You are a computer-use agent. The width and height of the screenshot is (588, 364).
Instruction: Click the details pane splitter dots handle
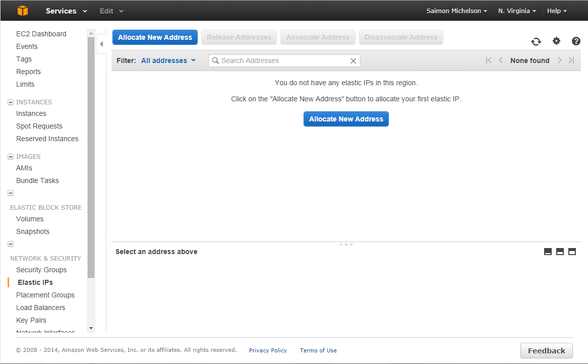(346, 244)
